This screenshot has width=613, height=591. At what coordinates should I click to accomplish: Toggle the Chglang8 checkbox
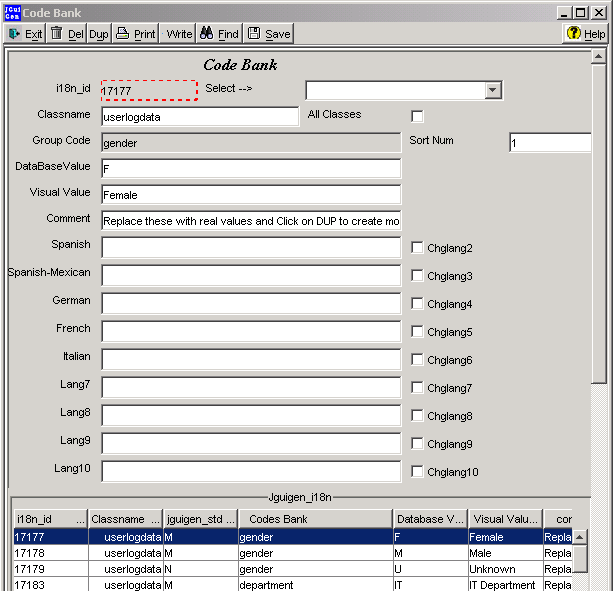tap(417, 415)
